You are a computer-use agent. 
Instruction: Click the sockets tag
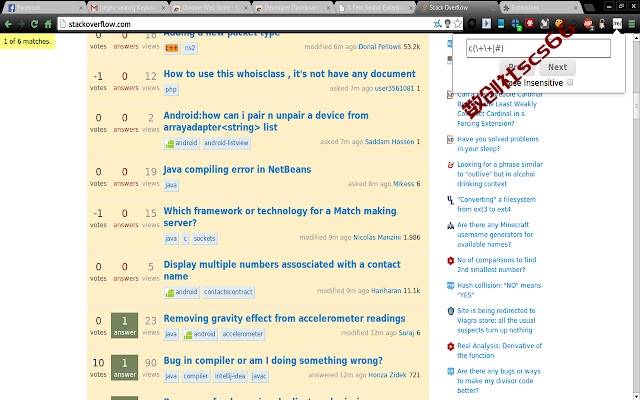(204, 238)
